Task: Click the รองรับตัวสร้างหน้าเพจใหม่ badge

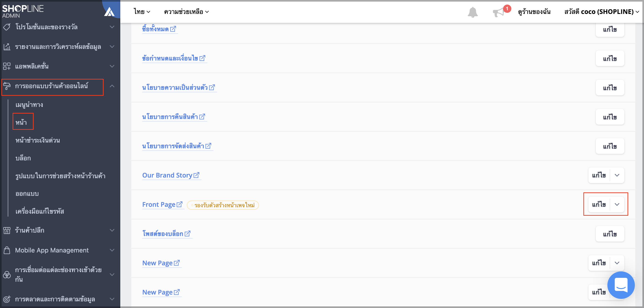Action: click(223, 205)
